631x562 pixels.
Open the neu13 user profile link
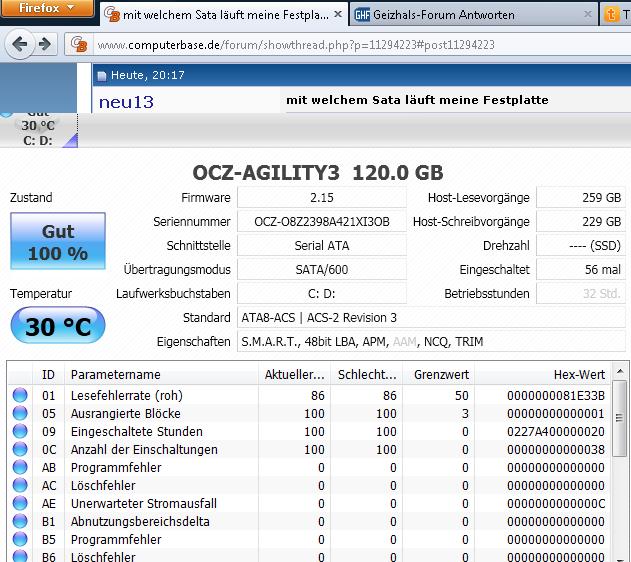pos(126,102)
